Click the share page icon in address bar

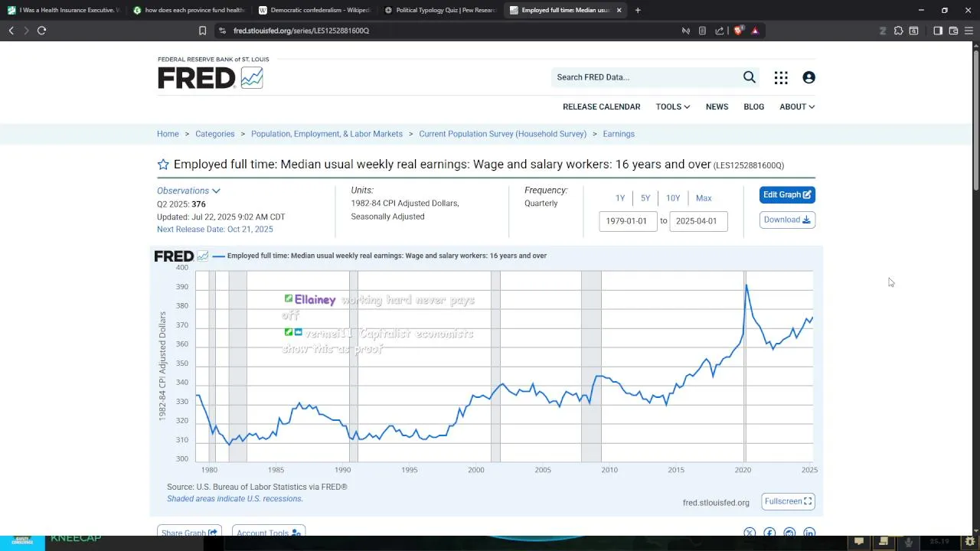719,31
